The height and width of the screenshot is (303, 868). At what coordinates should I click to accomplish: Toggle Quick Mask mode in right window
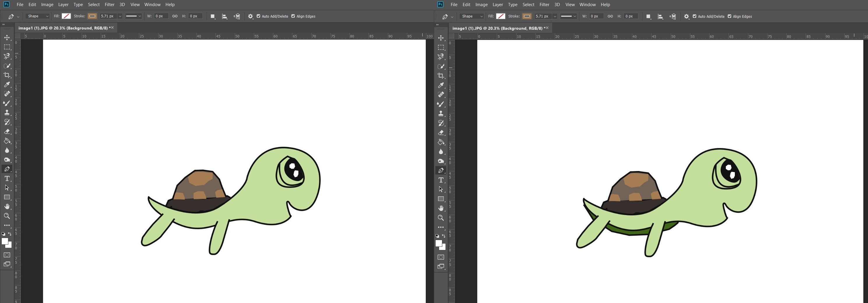tap(441, 257)
